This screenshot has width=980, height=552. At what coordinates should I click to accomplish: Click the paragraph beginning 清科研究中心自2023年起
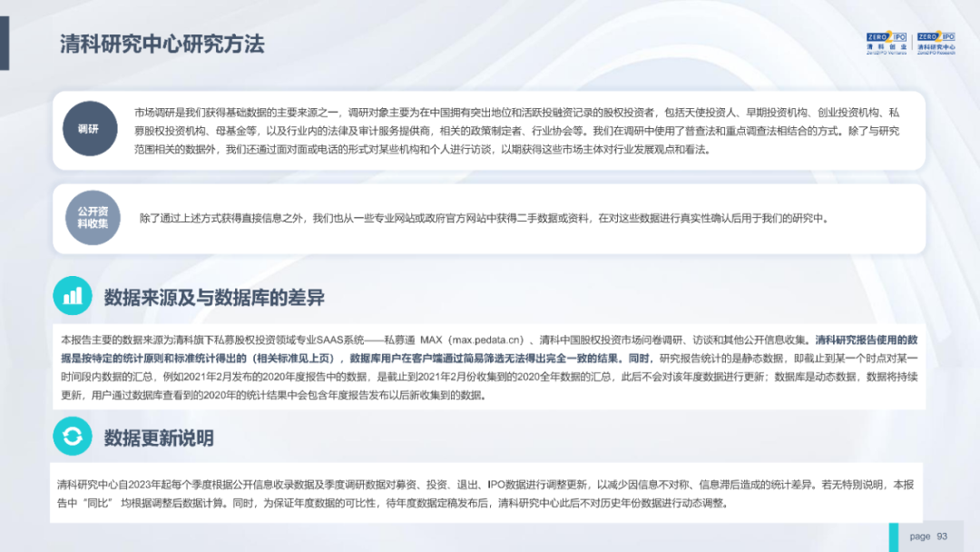[485, 494]
